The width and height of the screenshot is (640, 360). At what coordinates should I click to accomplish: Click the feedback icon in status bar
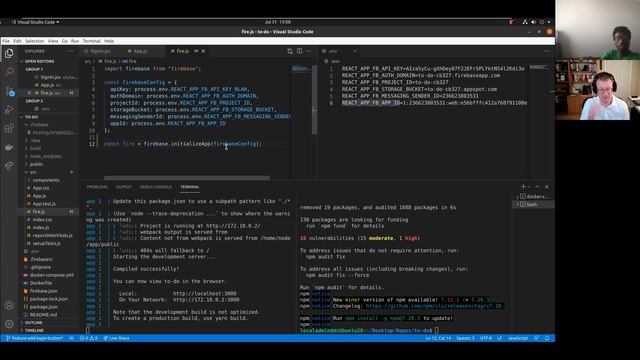pyautogui.click(x=536, y=338)
